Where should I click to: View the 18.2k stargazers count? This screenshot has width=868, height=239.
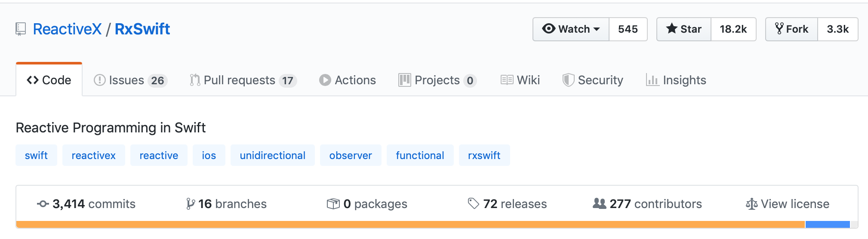(x=733, y=29)
